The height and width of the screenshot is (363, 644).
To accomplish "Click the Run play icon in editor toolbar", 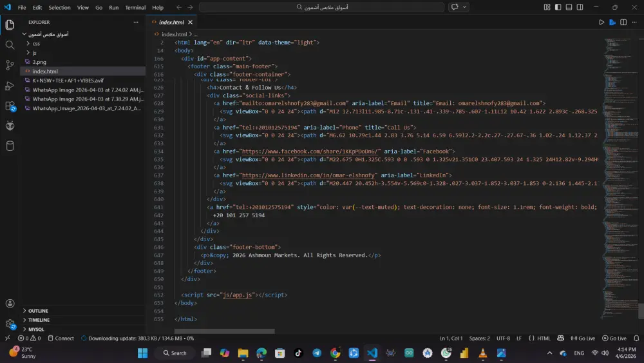I will [x=601, y=22].
